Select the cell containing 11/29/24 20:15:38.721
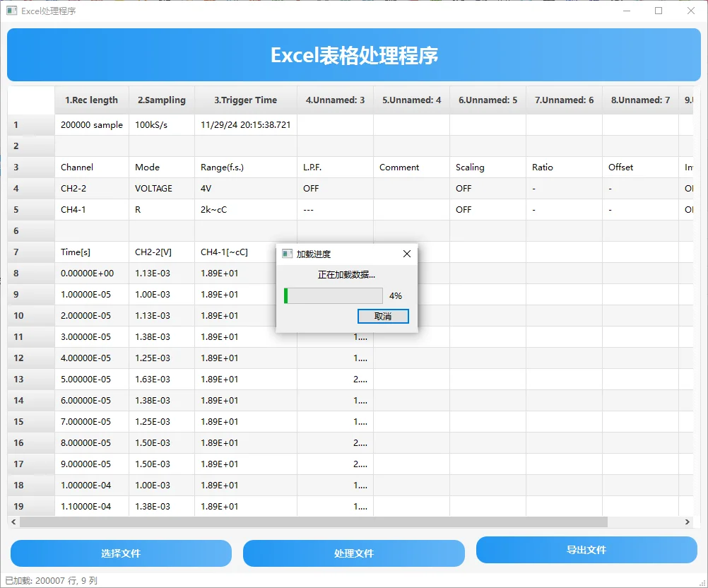Image resolution: width=708 pixels, height=588 pixels. click(x=245, y=124)
